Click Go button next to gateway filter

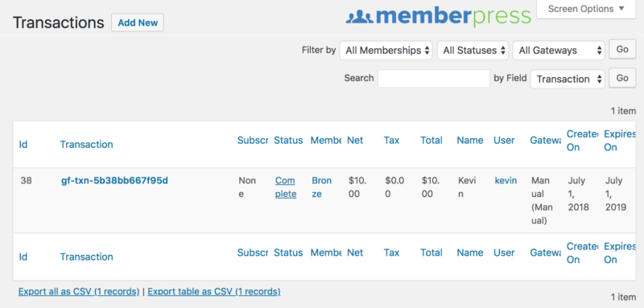[622, 50]
